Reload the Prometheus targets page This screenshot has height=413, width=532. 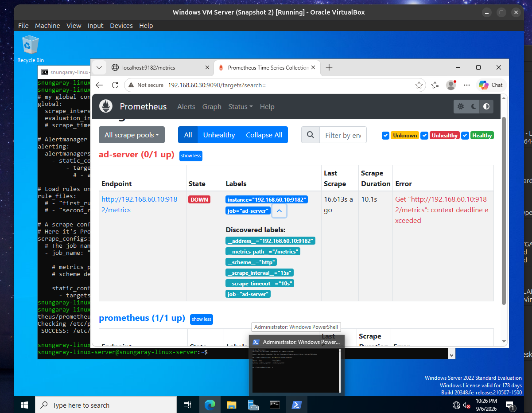[115, 85]
